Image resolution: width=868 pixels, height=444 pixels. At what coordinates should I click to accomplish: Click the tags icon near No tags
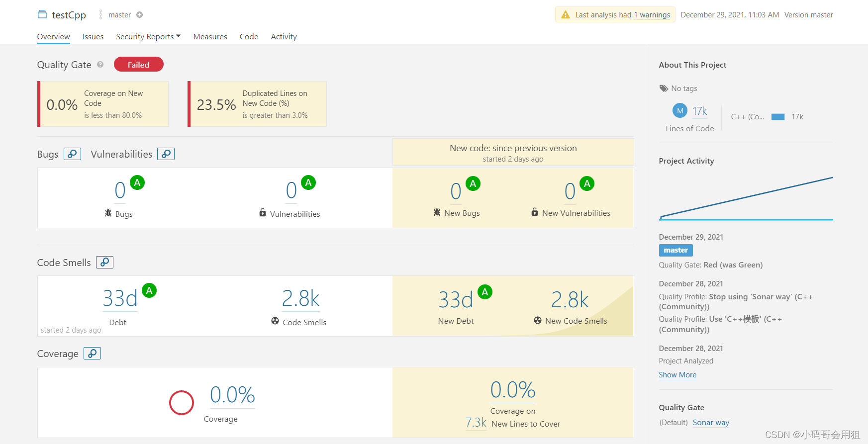click(x=664, y=89)
